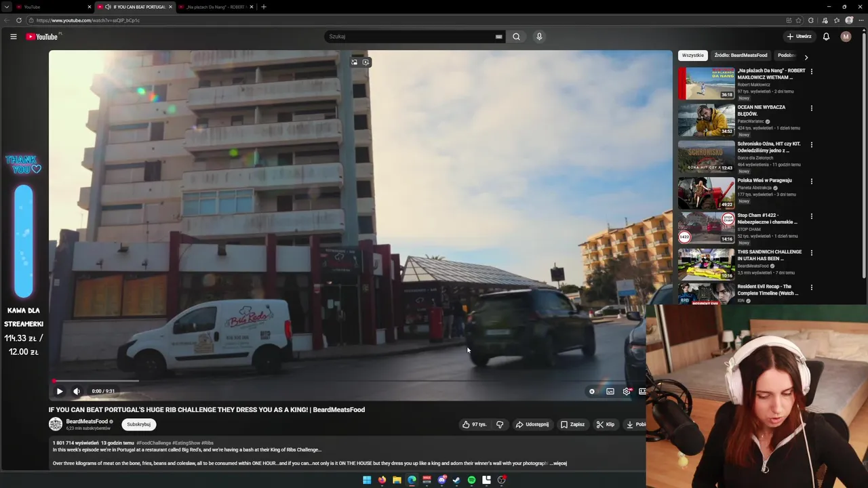Switch to "Na plażach Da Nang" browser tab
Image resolution: width=868 pixels, height=488 pixels.
216,7
